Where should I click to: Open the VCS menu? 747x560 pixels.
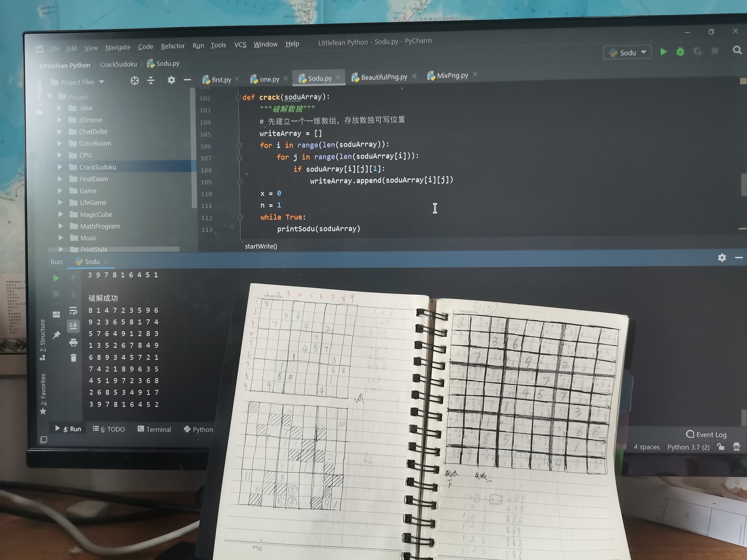click(x=240, y=45)
